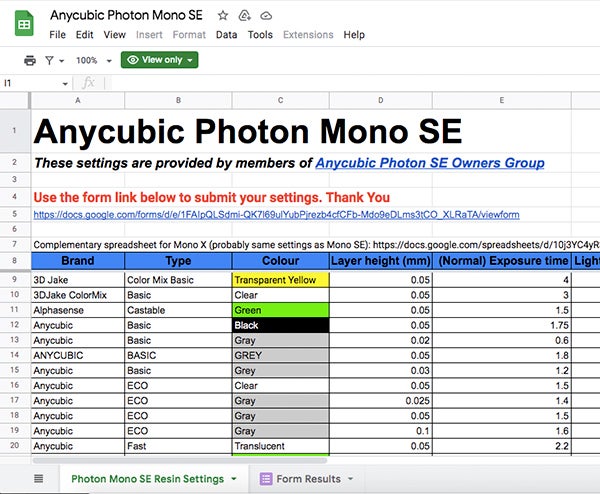600x494 pixels.
Task: Open the filter views funnel icon
Action: [49, 60]
